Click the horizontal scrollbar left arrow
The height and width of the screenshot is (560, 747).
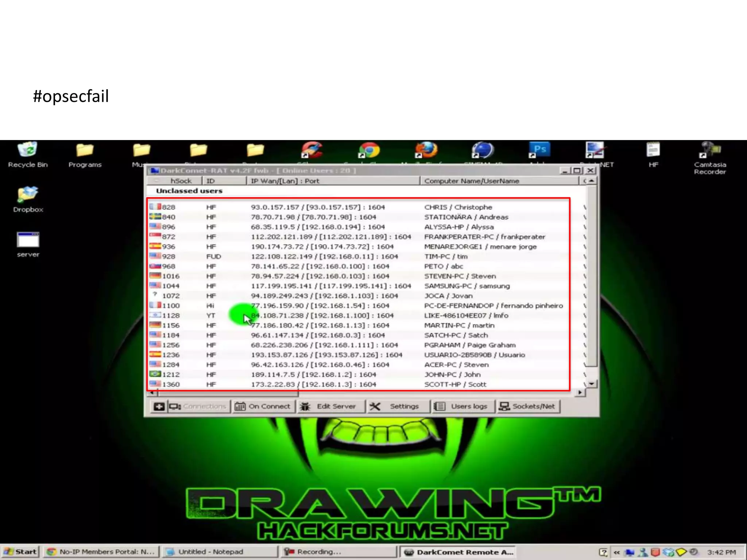coord(152,392)
